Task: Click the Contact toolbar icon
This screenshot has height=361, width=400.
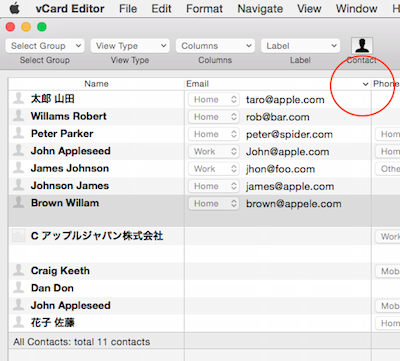Action: point(362,46)
